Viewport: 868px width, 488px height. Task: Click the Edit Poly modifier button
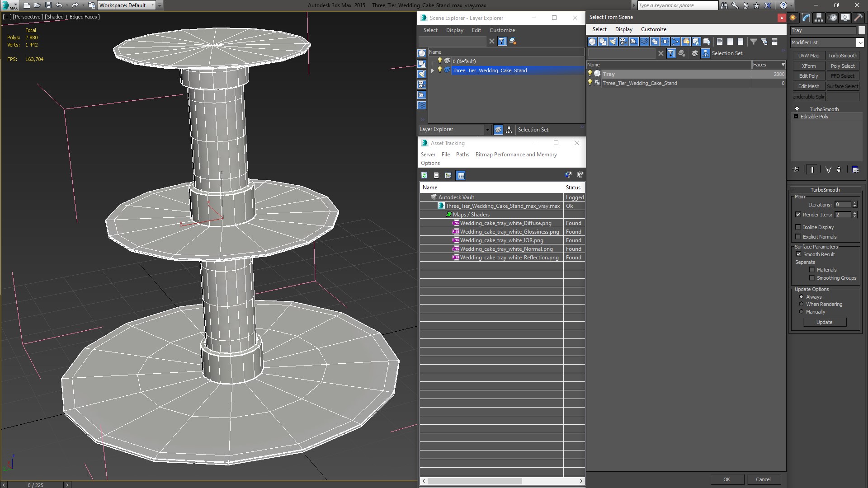click(809, 76)
